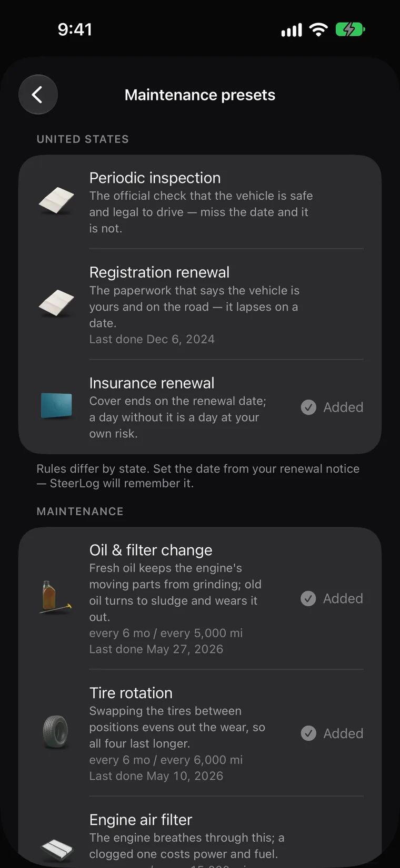Select the Engine air filter preset title
400x868 pixels.
click(141, 820)
